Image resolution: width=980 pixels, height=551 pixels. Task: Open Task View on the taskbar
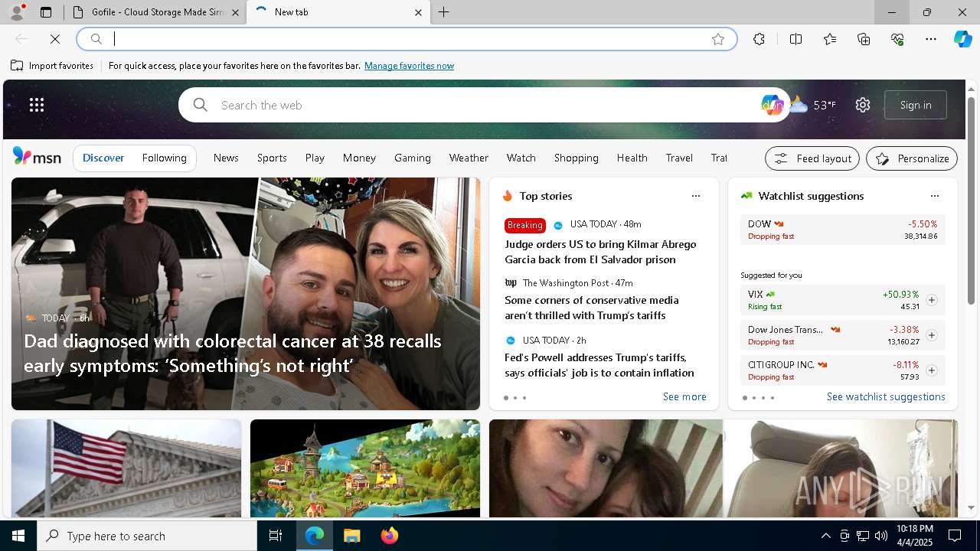[276, 536]
